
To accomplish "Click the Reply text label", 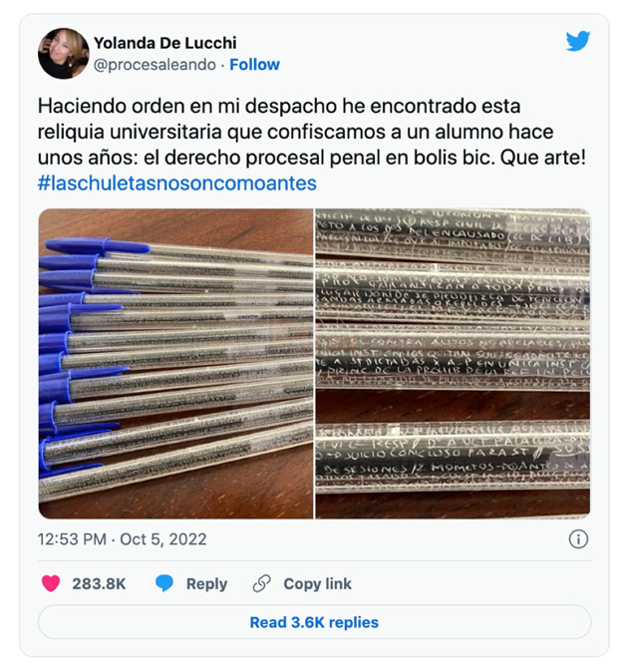I will [206, 583].
